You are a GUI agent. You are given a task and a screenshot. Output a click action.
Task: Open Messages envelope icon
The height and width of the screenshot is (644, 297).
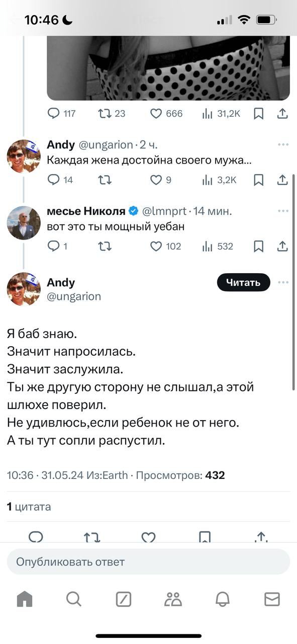pos(272,599)
